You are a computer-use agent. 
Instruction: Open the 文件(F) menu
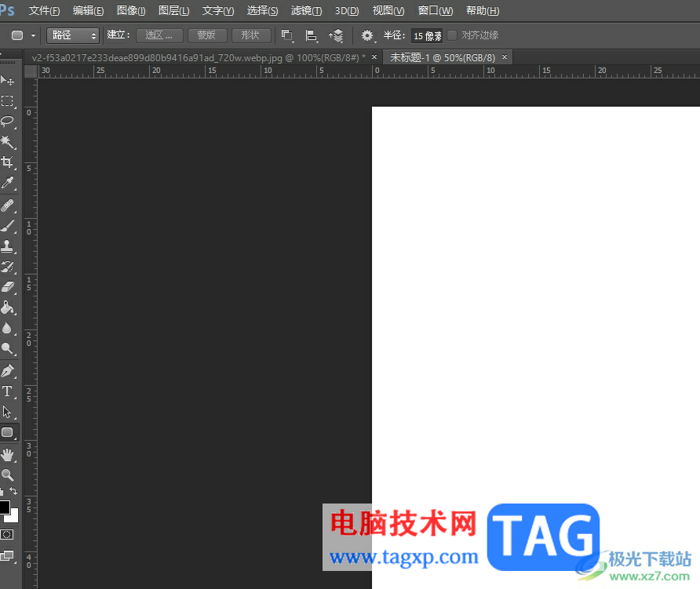click(x=44, y=10)
